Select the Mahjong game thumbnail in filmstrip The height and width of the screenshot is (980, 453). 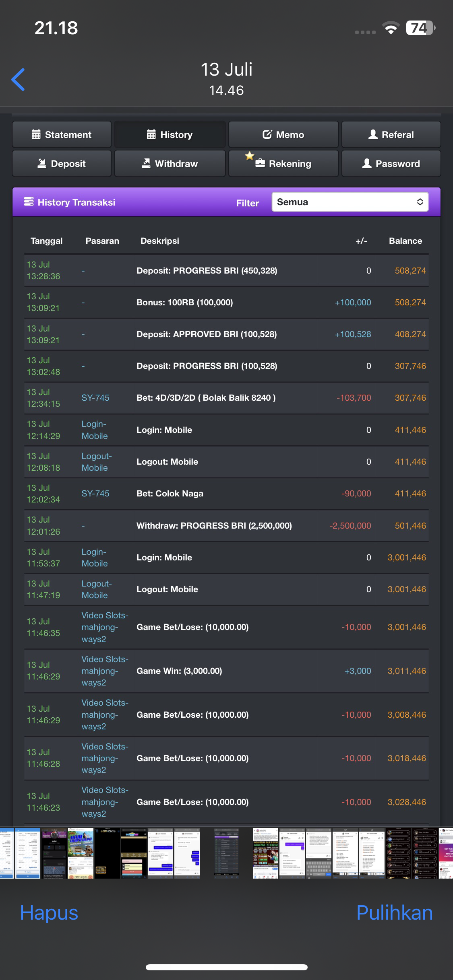click(x=81, y=853)
